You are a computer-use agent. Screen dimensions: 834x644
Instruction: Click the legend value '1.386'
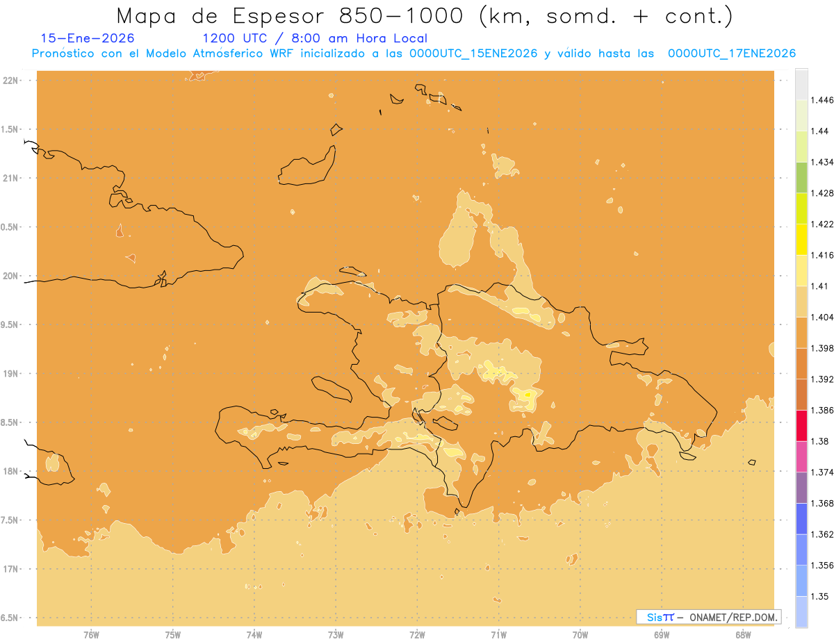pos(821,410)
